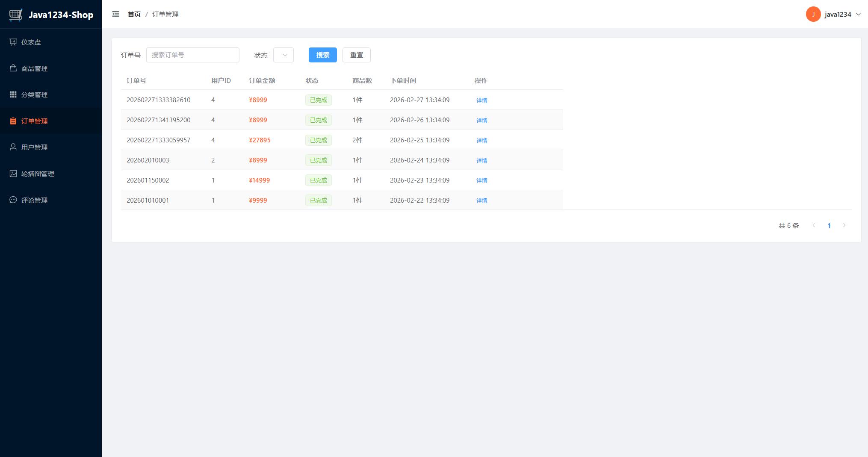Open 详情 for order 202602271333059957
The height and width of the screenshot is (457, 868).
(x=481, y=140)
